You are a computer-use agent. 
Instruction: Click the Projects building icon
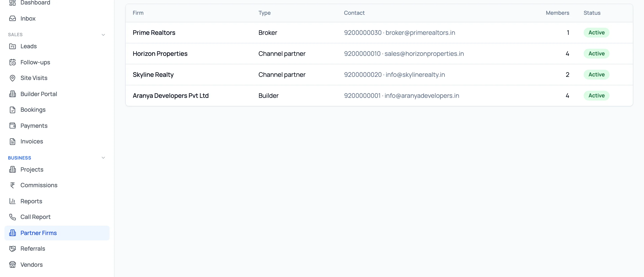click(x=13, y=169)
